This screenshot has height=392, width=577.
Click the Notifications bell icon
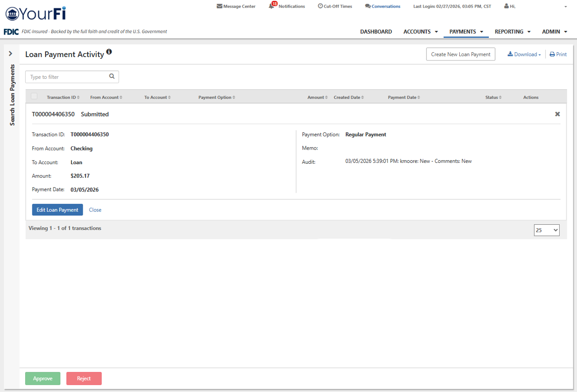pyautogui.click(x=272, y=6)
